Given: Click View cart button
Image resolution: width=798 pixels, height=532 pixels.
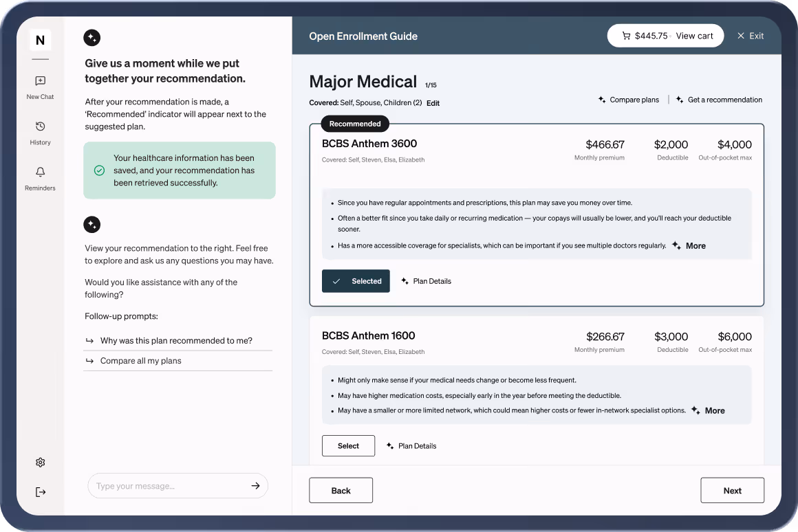Looking at the screenshot, I should tap(665, 36).
